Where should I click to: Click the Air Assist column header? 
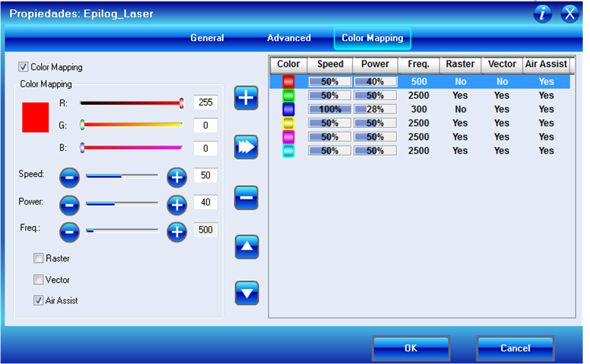(546, 64)
